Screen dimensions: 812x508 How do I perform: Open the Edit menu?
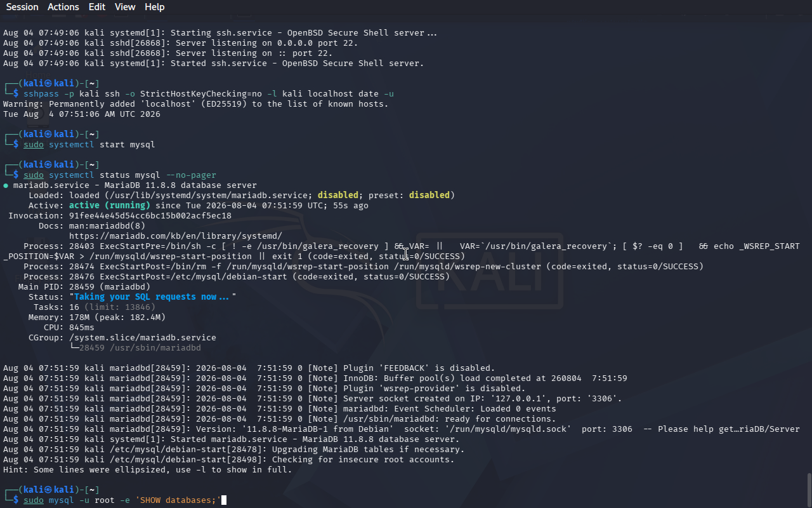tap(97, 7)
